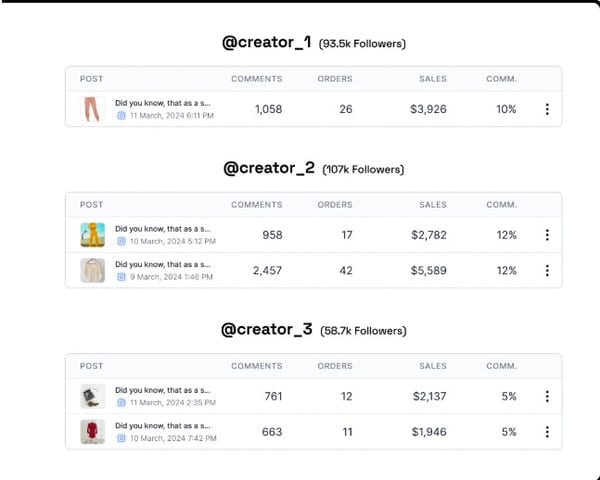The image size is (600, 480).
Task: Click the Instagram icon beside 10 March 5:12 PM
Action: pyautogui.click(x=121, y=241)
